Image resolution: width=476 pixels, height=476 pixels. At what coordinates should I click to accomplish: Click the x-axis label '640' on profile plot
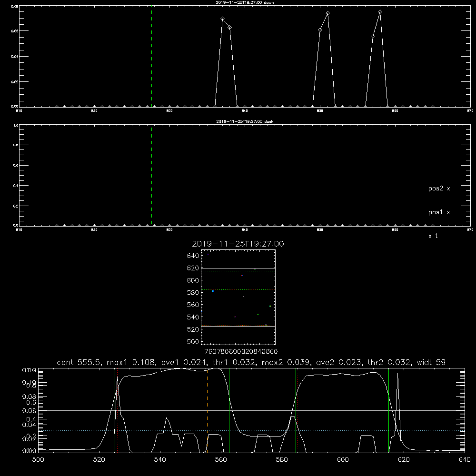pyautogui.click(x=465, y=460)
